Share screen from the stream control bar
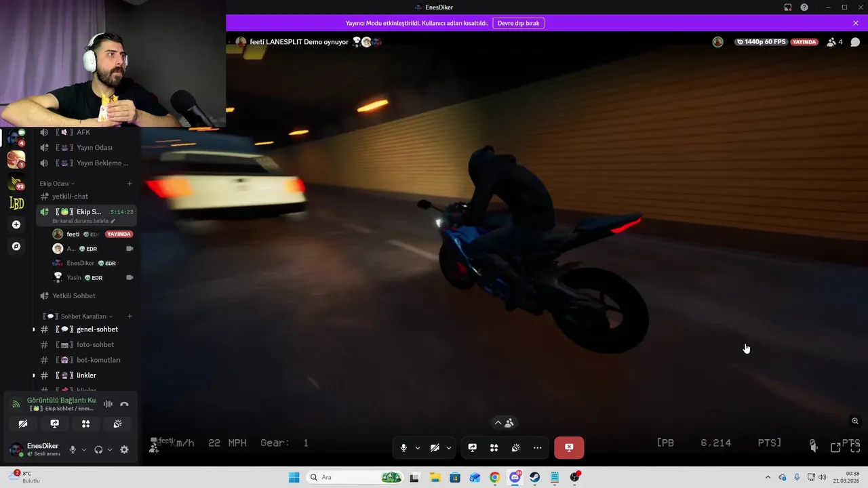The image size is (868, 488). [x=473, y=447]
